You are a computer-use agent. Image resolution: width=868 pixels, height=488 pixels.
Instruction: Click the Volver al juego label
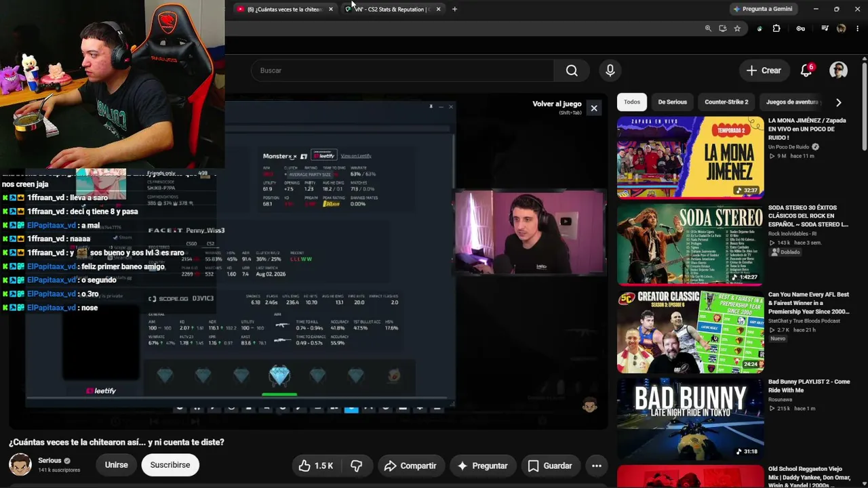[557, 104]
